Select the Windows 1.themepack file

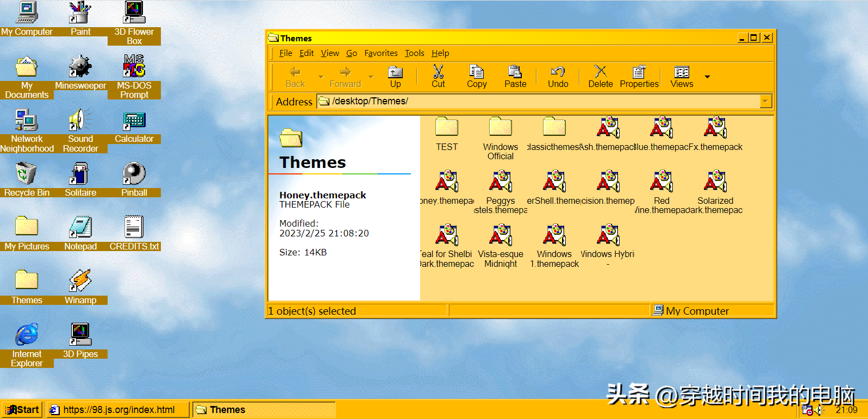tap(554, 246)
